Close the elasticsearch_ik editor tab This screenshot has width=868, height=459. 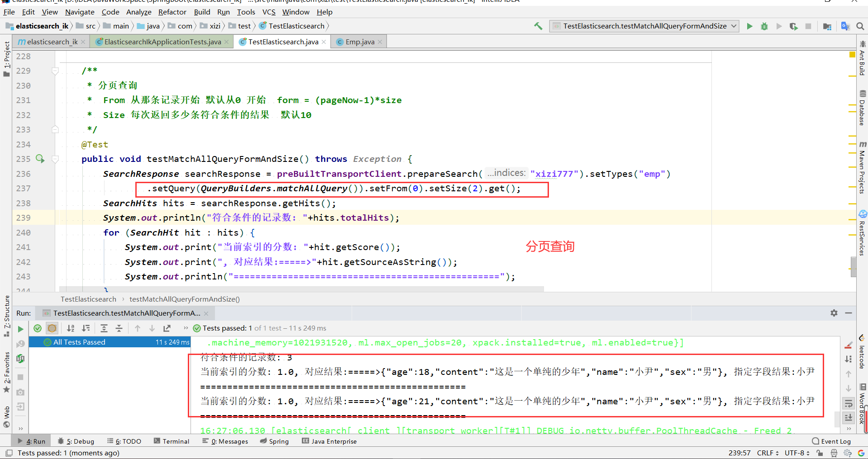83,42
